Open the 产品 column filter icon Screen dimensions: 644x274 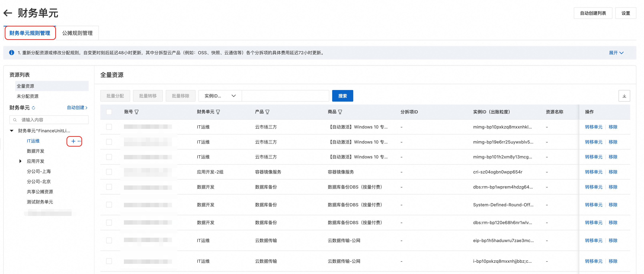click(267, 112)
